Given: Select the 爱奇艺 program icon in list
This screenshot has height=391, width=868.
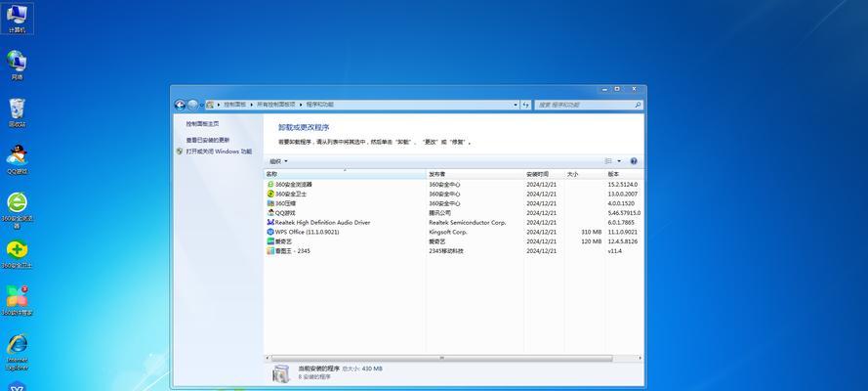Looking at the screenshot, I should point(270,241).
